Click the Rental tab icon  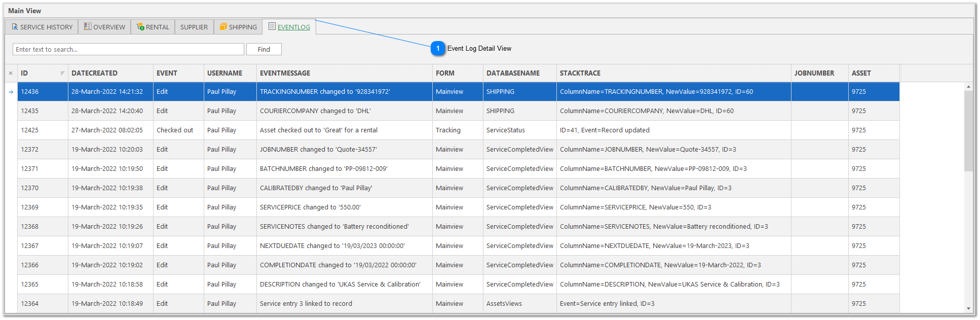coord(140,26)
